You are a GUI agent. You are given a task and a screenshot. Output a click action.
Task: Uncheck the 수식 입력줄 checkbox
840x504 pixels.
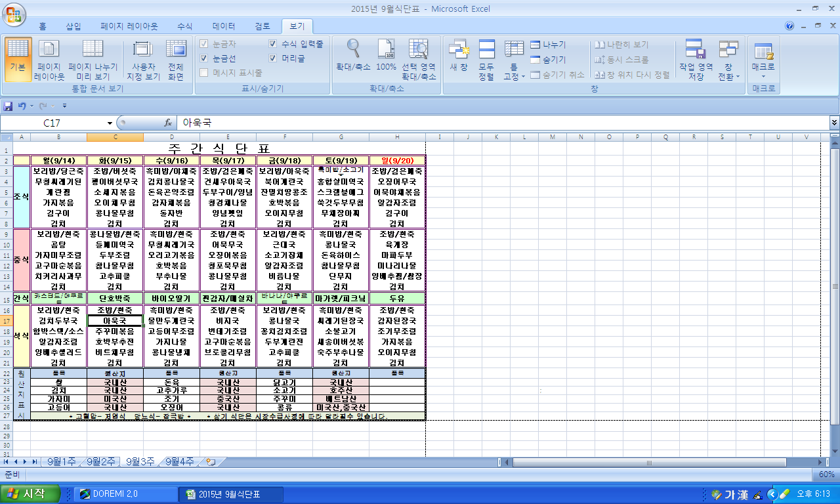[273, 44]
